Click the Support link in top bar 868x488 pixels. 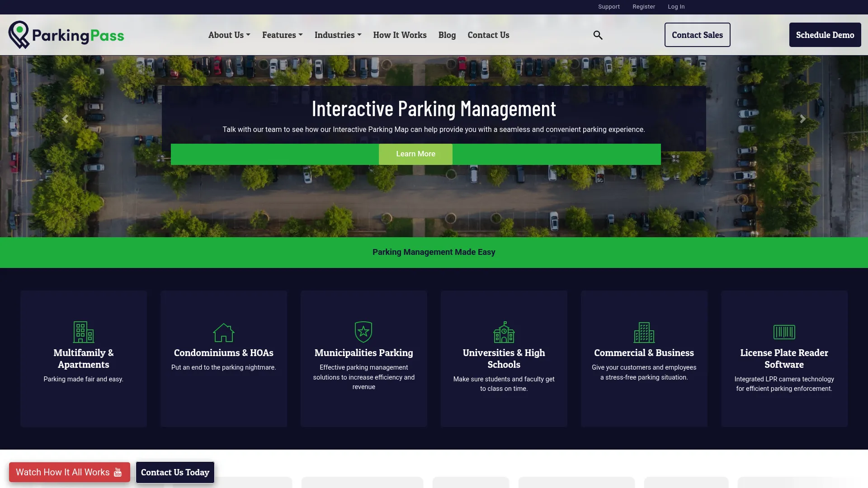click(x=609, y=7)
